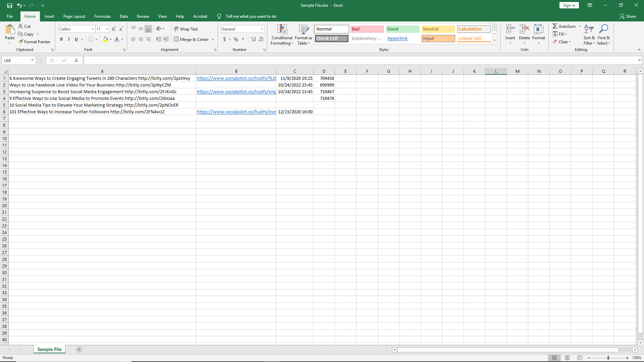
Task: Click the Insert Function fx icon
Action: point(76,60)
